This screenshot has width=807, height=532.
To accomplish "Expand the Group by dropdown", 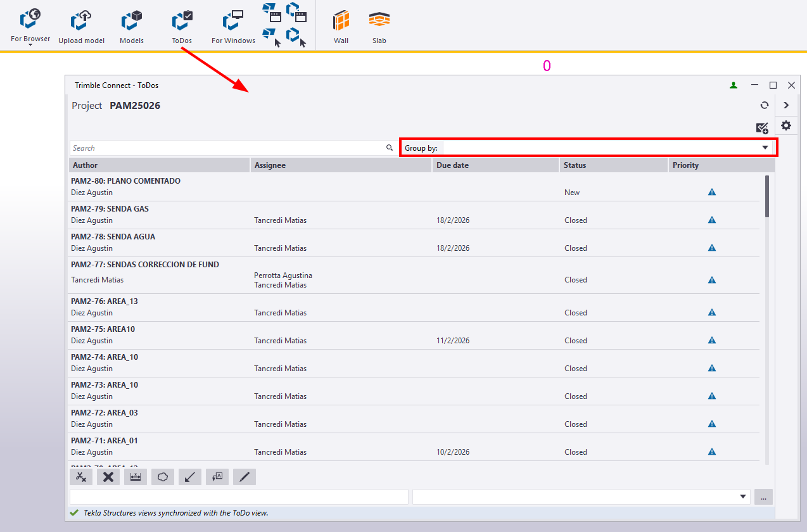I will [x=765, y=148].
